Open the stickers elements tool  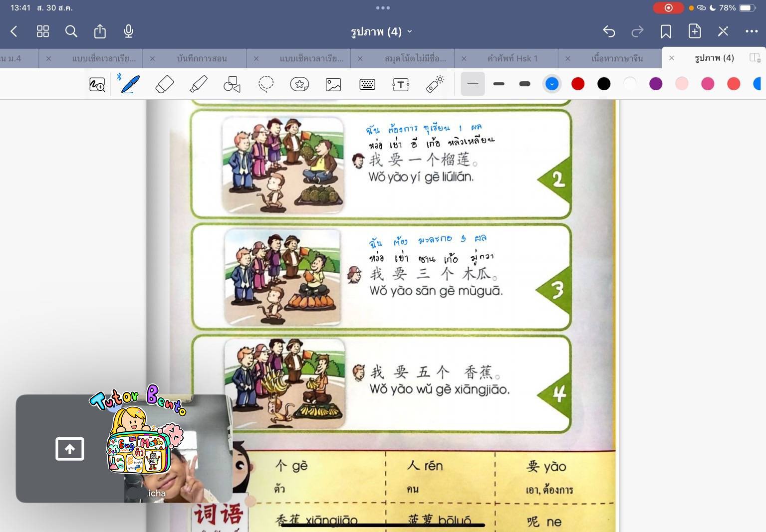coord(299,84)
